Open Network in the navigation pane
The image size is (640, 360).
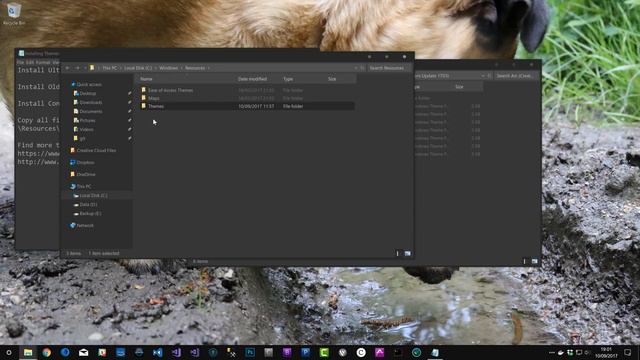pyautogui.click(x=84, y=225)
